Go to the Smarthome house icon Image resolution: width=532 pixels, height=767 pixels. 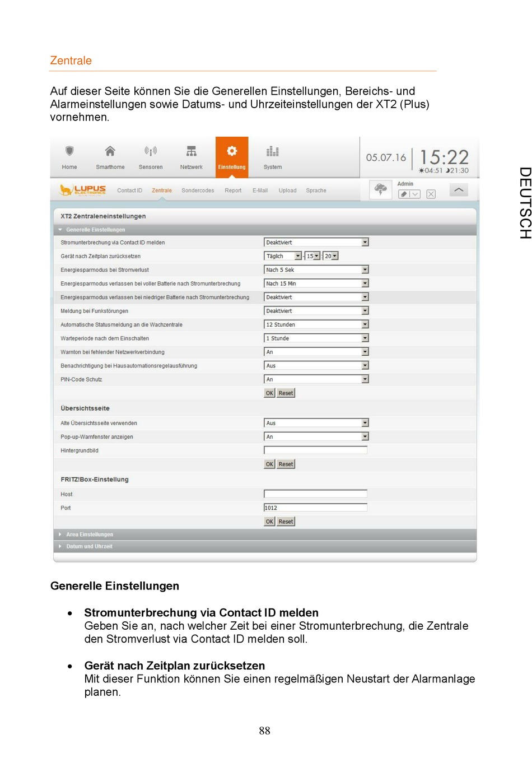point(110,151)
